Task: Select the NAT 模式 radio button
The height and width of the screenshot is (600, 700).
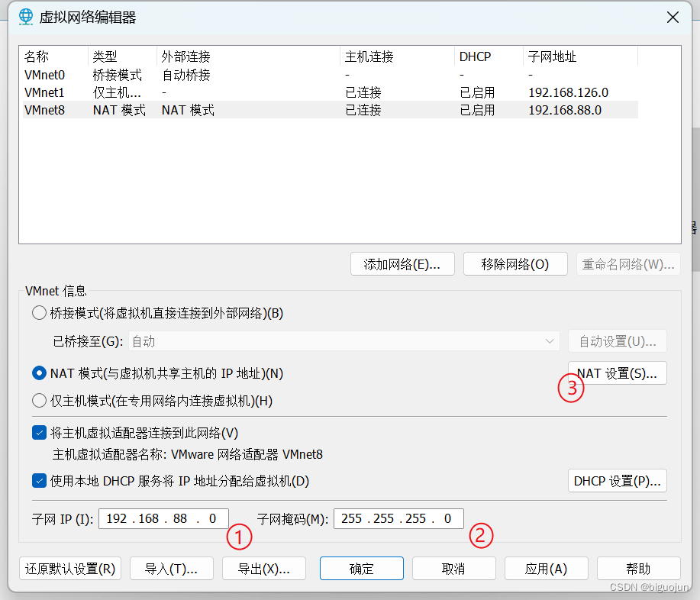Action: (39, 373)
